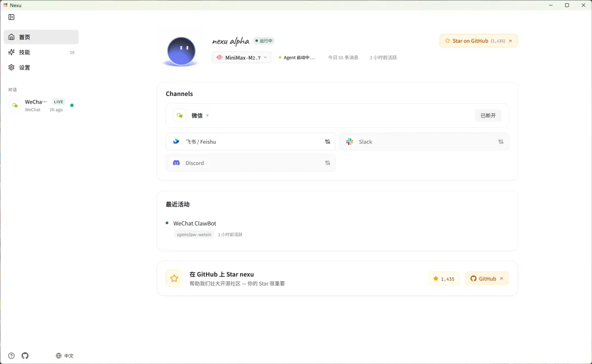Click the 2 小时前活跃 header status
The width and height of the screenshot is (592, 364).
pos(383,58)
